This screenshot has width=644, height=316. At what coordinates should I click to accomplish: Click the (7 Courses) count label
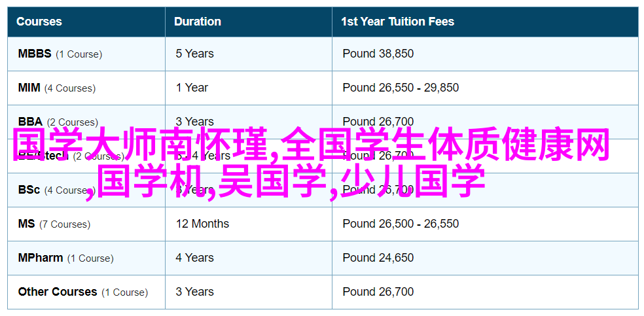click(x=65, y=224)
